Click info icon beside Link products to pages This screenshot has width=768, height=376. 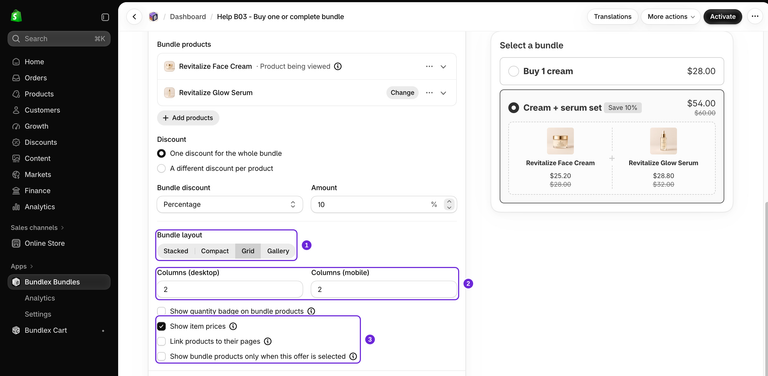267,341
